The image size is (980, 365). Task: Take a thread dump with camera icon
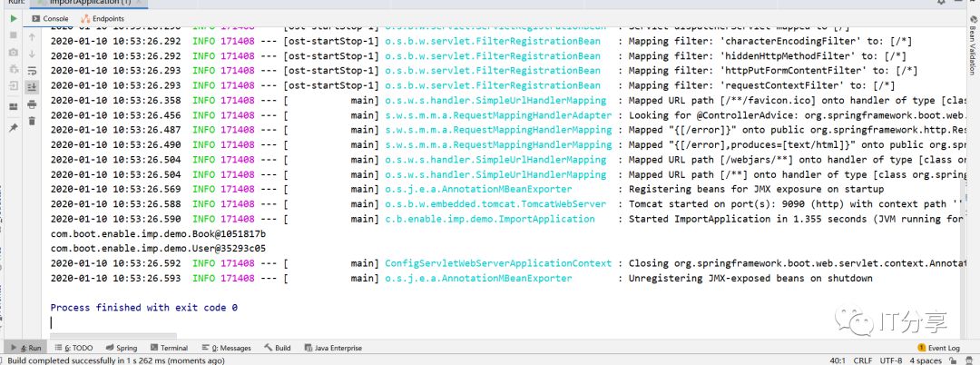13,53
